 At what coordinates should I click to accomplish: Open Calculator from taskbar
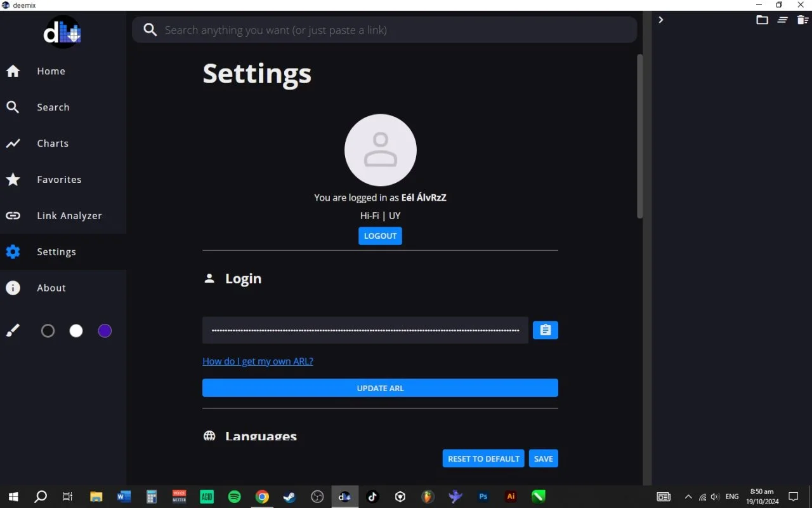[x=152, y=497]
